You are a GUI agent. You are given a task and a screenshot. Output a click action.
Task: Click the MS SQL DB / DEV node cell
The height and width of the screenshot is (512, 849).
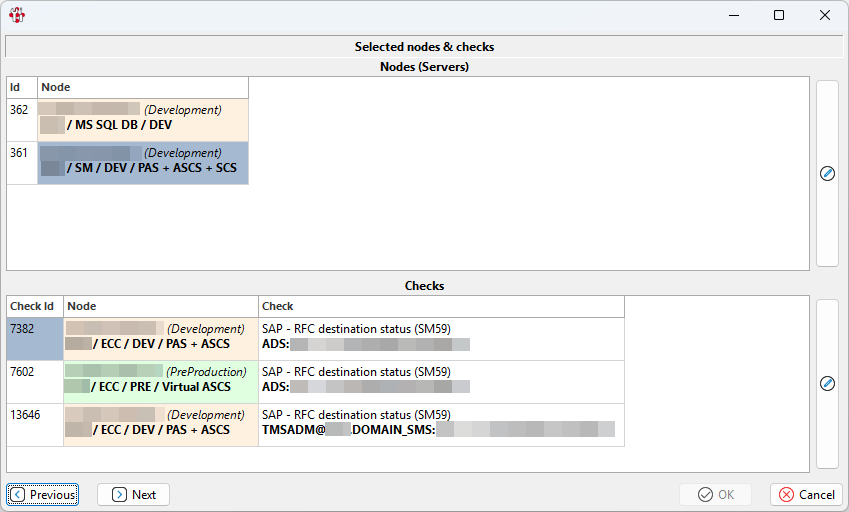142,119
